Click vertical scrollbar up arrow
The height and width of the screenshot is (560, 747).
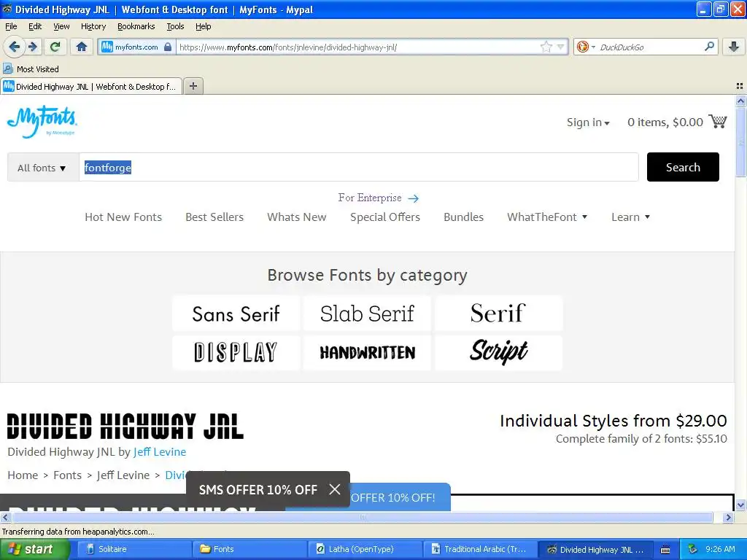pyautogui.click(x=740, y=101)
